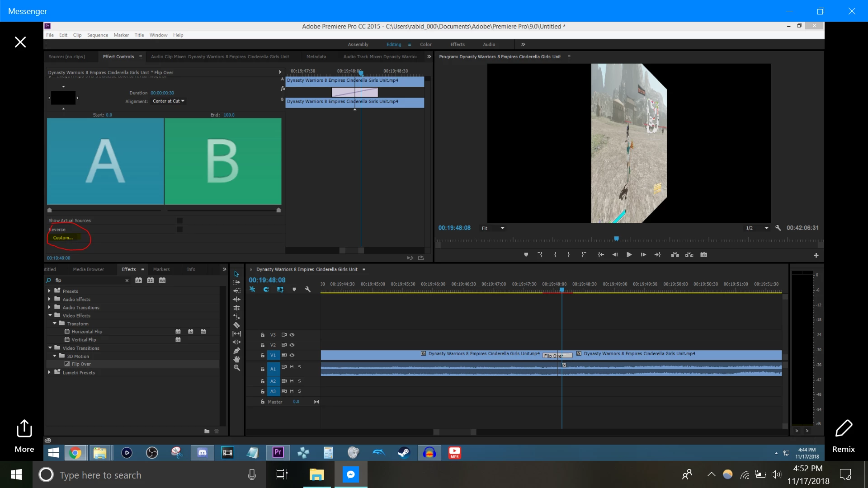Open the Alignment Center at Cut dropdown
The height and width of the screenshot is (488, 868).
[168, 101]
